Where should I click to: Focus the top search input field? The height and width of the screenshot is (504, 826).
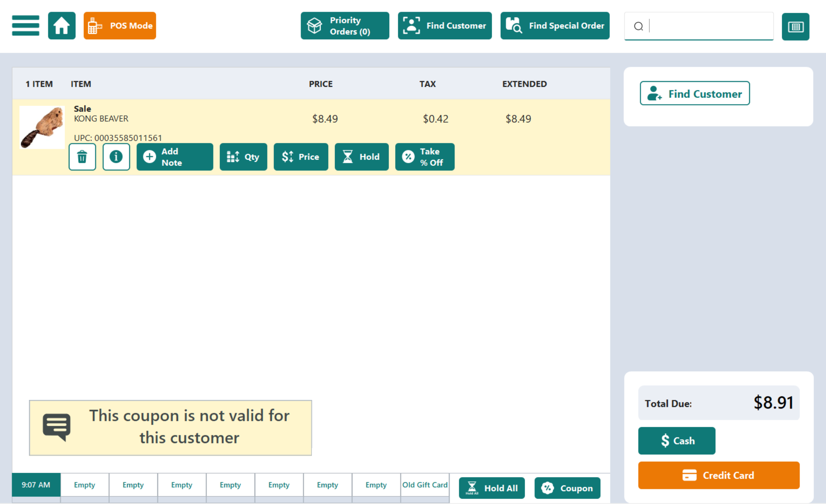coord(711,26)
